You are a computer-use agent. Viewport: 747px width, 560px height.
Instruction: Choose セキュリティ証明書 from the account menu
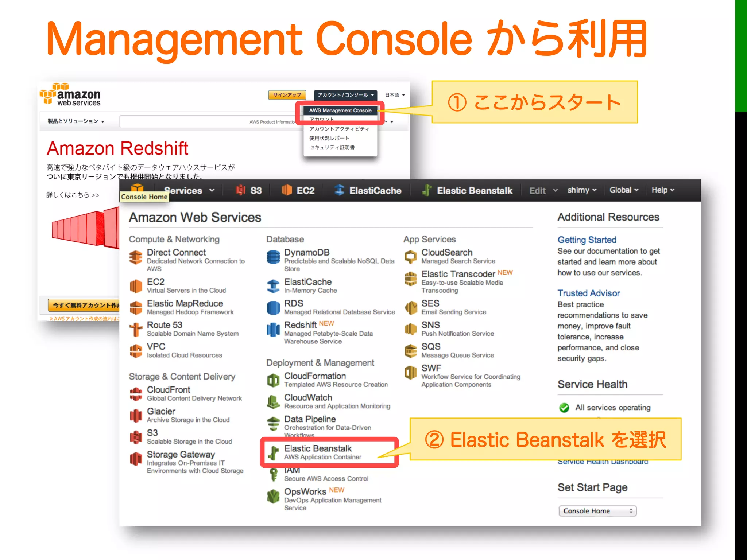pyautogui.click(x=332, y=148)
